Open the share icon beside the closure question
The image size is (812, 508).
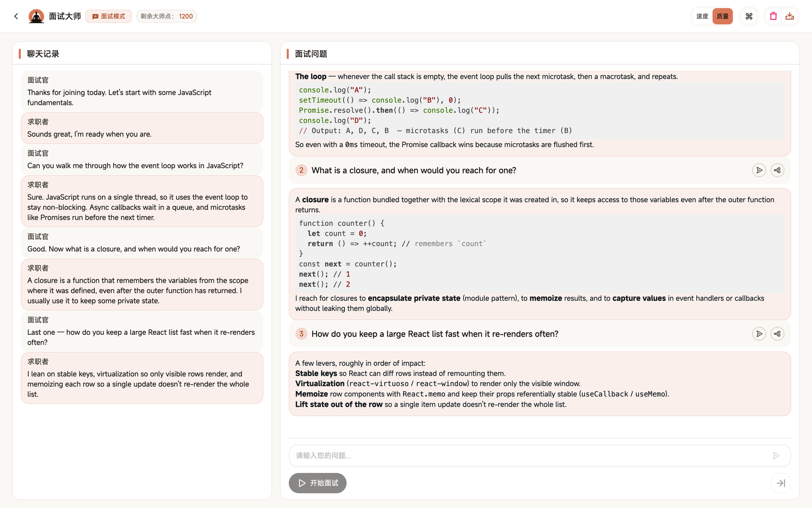click(777, 170)
